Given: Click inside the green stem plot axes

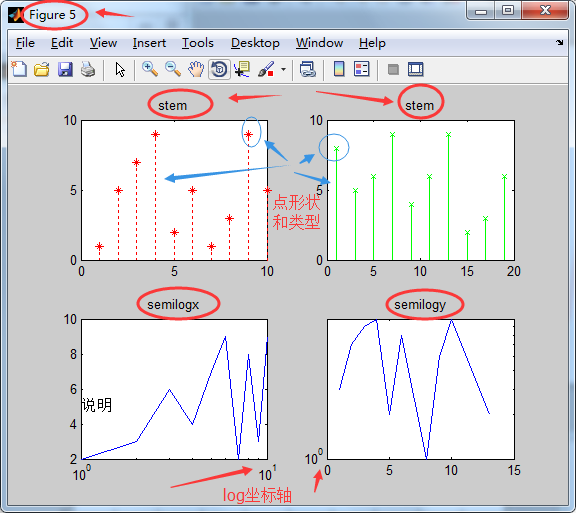Looking at the screenshot, I should pos(421,190).
